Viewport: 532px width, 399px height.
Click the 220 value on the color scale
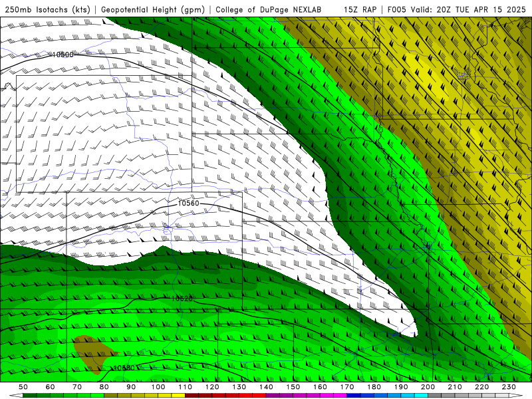point(482,387)
